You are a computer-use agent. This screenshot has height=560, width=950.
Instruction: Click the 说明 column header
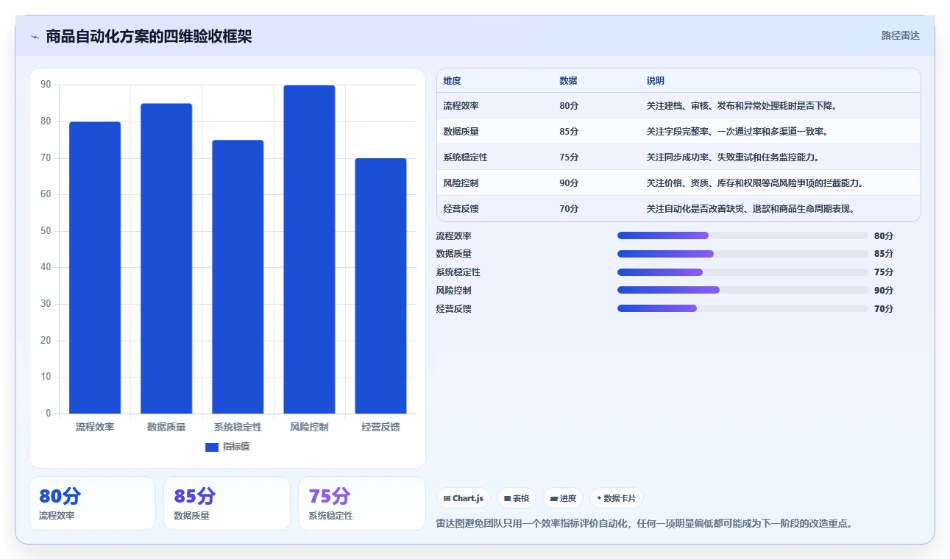[x=656, y=81]
